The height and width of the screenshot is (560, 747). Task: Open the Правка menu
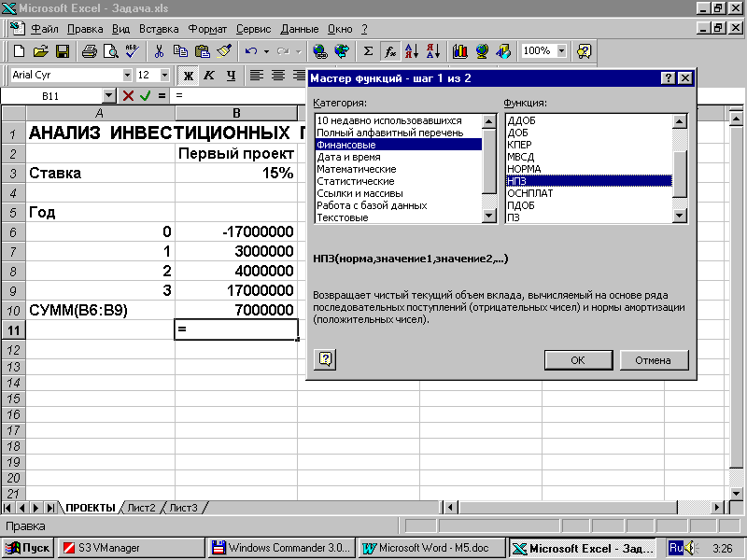click(x=85, y=29)
